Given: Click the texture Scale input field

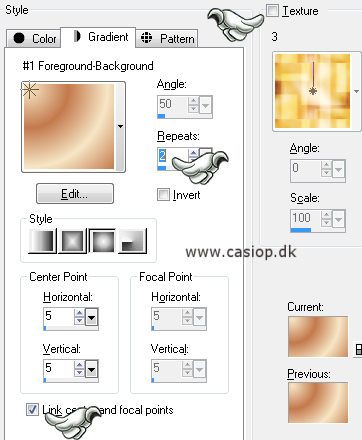Looking at the screenshot, I should [306, 219].
